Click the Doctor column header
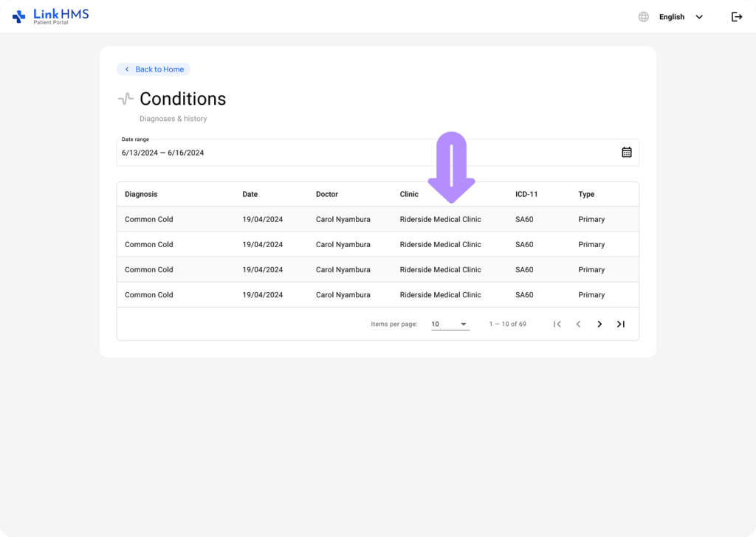 (327, 194)
